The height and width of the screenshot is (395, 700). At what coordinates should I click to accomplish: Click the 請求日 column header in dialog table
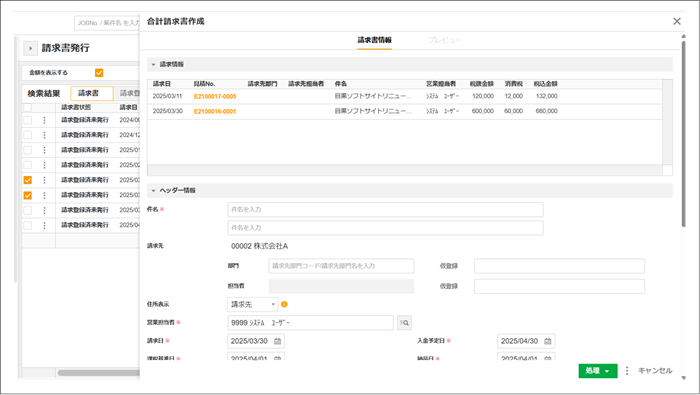pyautogui.click(x=162, y=84)
